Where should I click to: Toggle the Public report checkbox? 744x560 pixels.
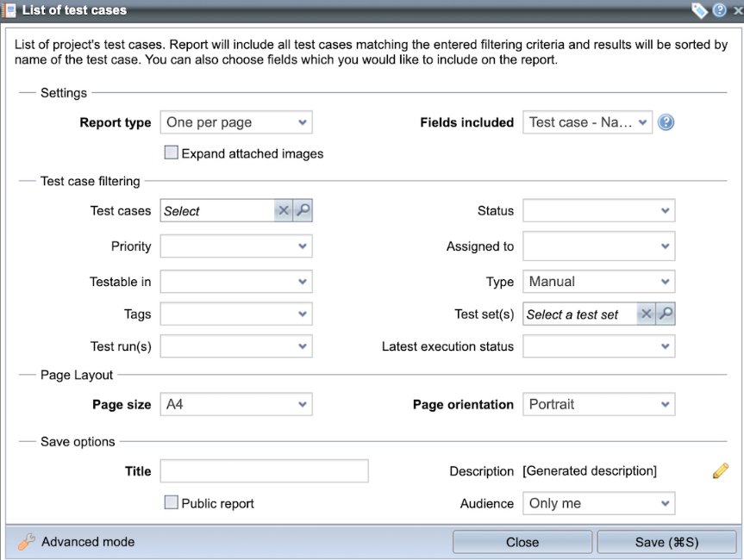[x=172, y=502]
